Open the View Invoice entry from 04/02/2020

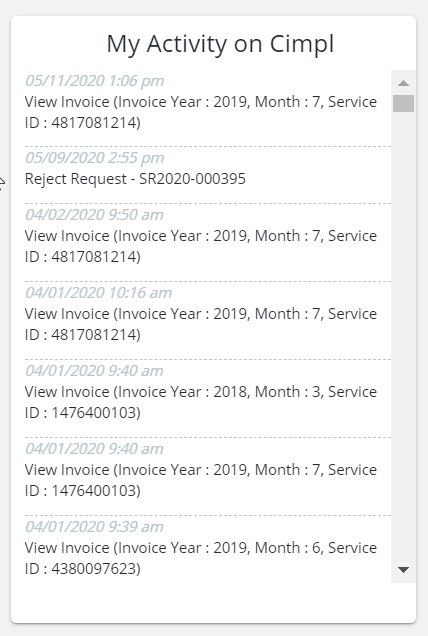(x=201, y=246)
